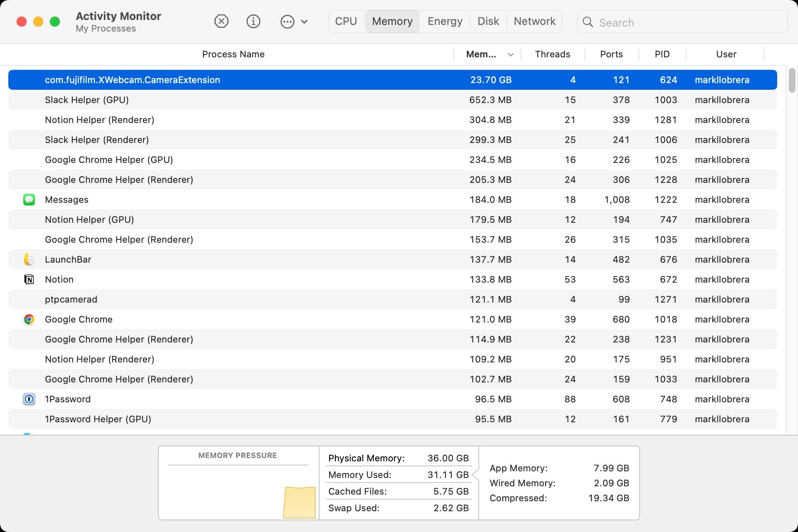Open process info inspector icon

click(253, 21)
